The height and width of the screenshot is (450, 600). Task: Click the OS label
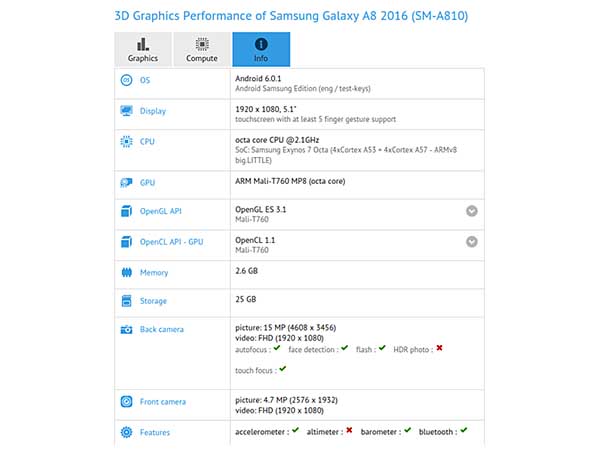point(145,80)
